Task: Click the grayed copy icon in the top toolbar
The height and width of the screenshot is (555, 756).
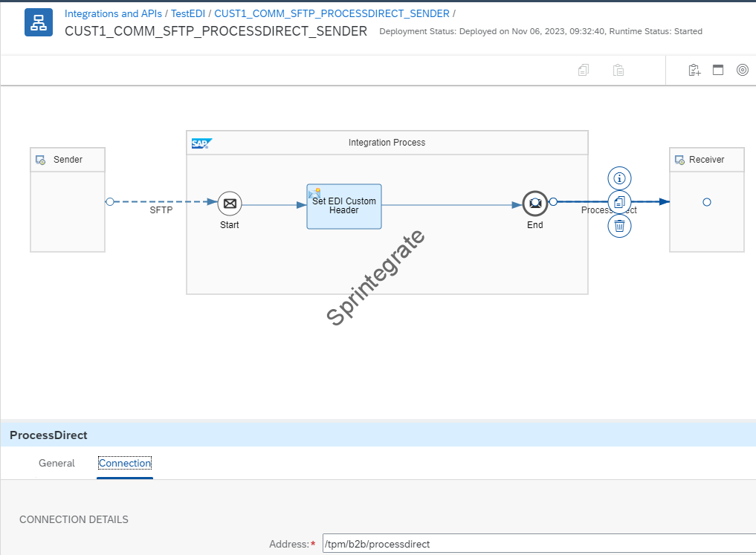Action: tap(584, 70)
